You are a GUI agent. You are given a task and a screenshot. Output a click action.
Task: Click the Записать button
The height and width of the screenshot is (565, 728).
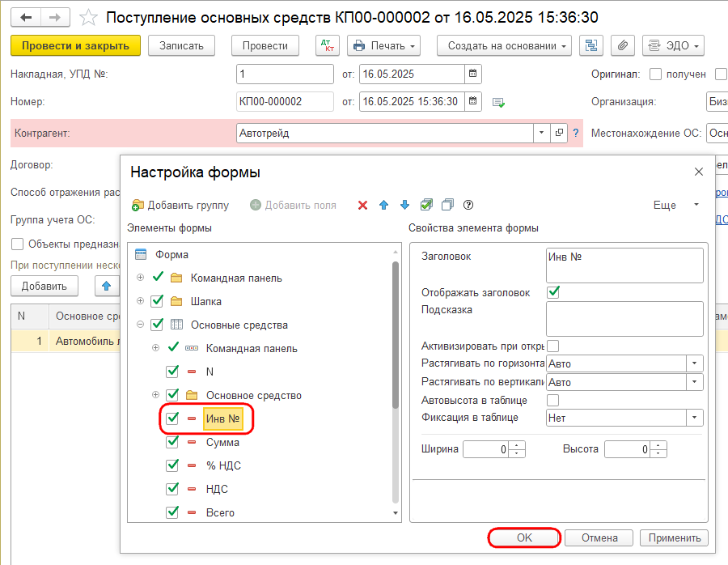[x=181, y=45]
